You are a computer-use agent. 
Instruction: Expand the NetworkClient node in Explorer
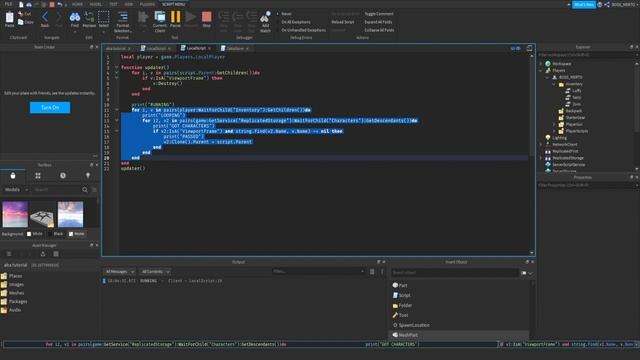[x=541, y=144]
